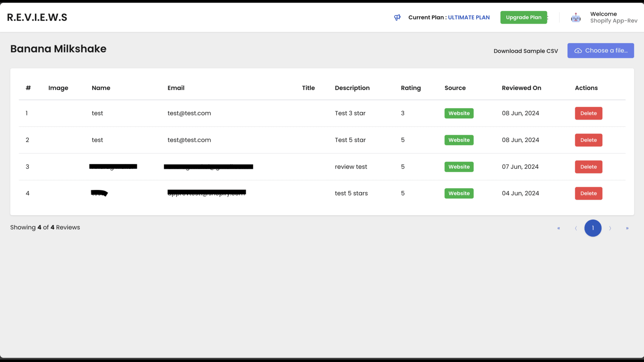Delete the Test 5 star review
The height and width of the screenshot is (362, 644).
[x=588, y=140]
